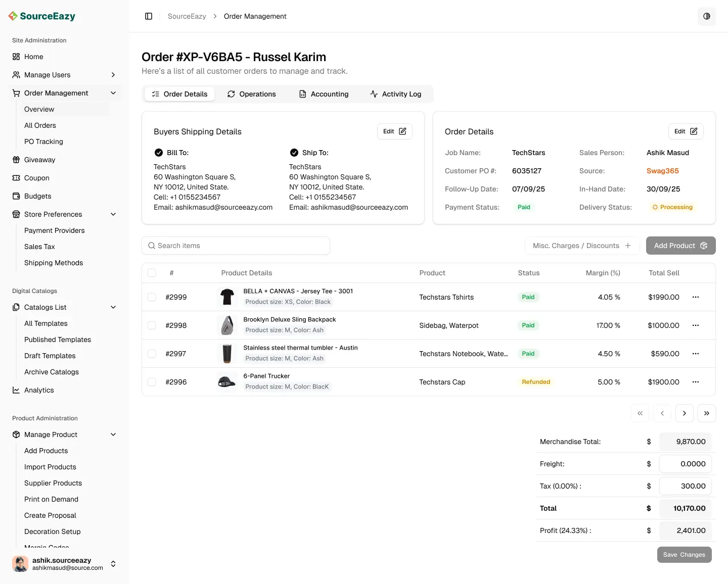Check the box for order #2996
The height and width of the screenshot is (584, 728).
[152, 382]
